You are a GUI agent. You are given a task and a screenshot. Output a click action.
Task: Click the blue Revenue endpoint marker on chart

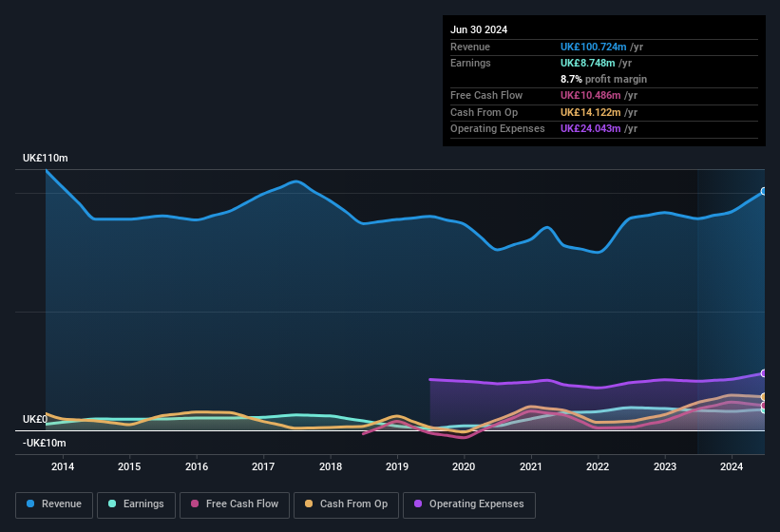(764, 191)
